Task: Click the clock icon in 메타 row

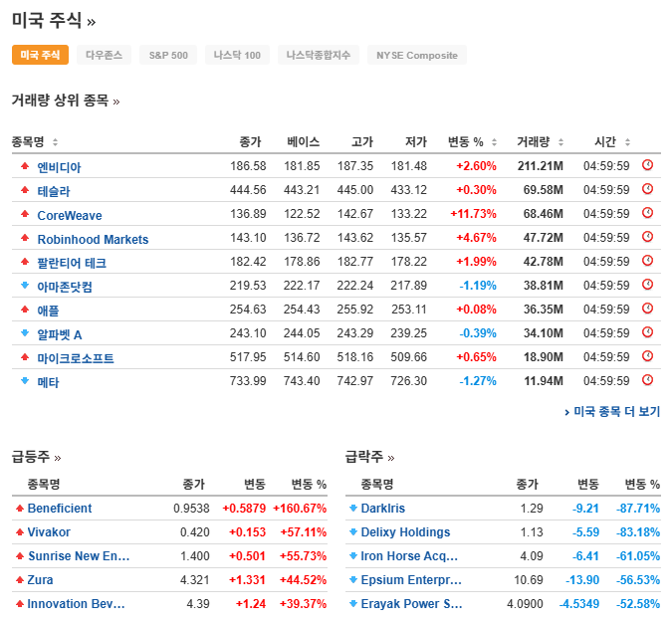Action: [647, 380]
